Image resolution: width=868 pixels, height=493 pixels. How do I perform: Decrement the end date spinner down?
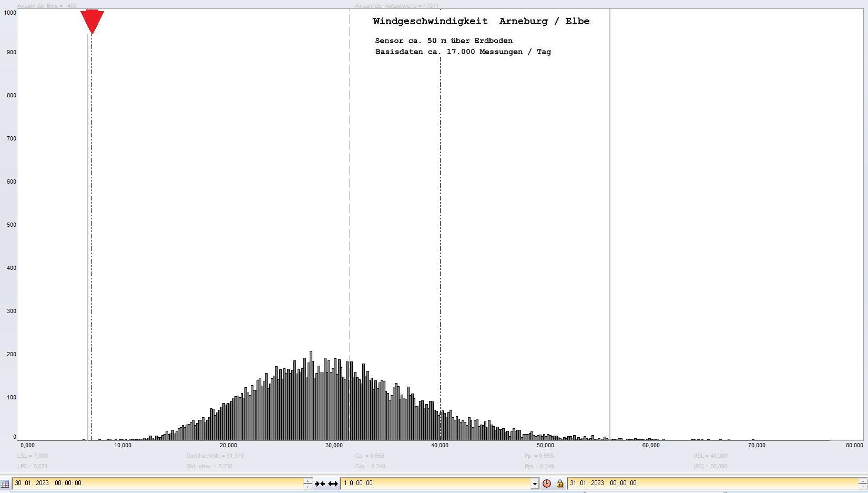click(x=862, y=486)
